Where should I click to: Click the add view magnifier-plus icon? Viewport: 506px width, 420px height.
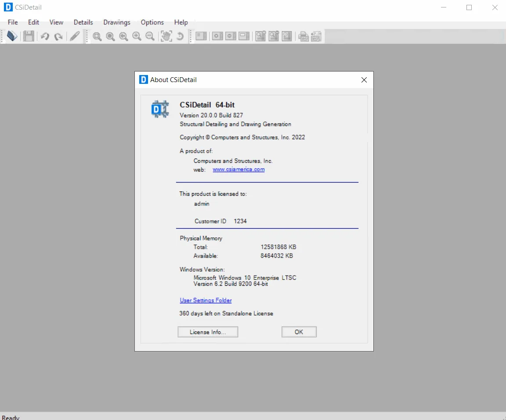tap(260, 36)
